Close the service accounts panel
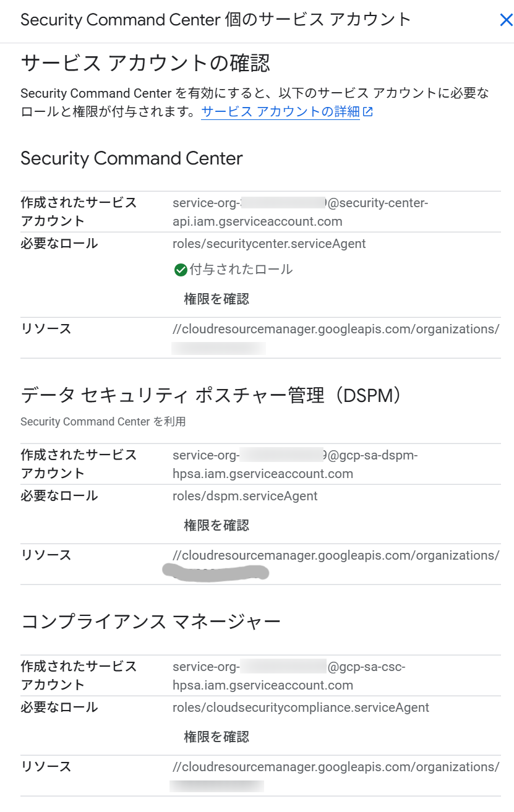 pyautogui.click(x=506, y=20)
